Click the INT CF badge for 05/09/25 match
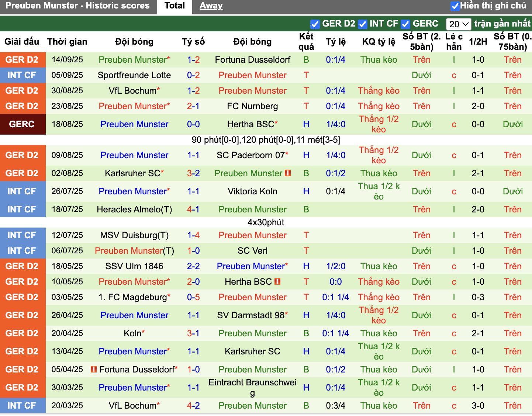 (22, 75)
